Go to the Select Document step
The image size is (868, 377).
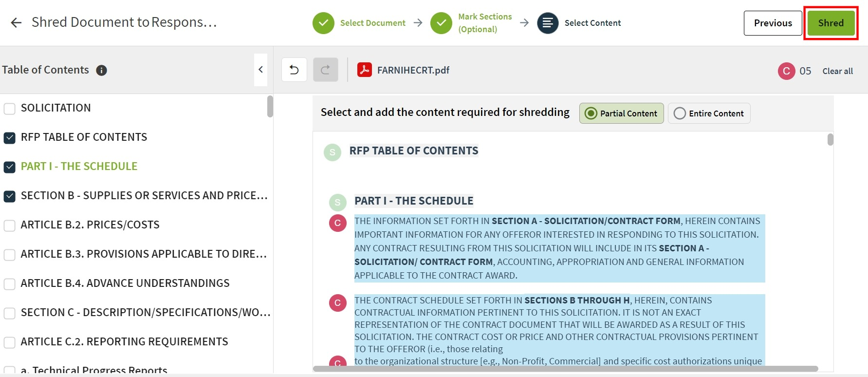pyautogui.click(x=359, y=23)
